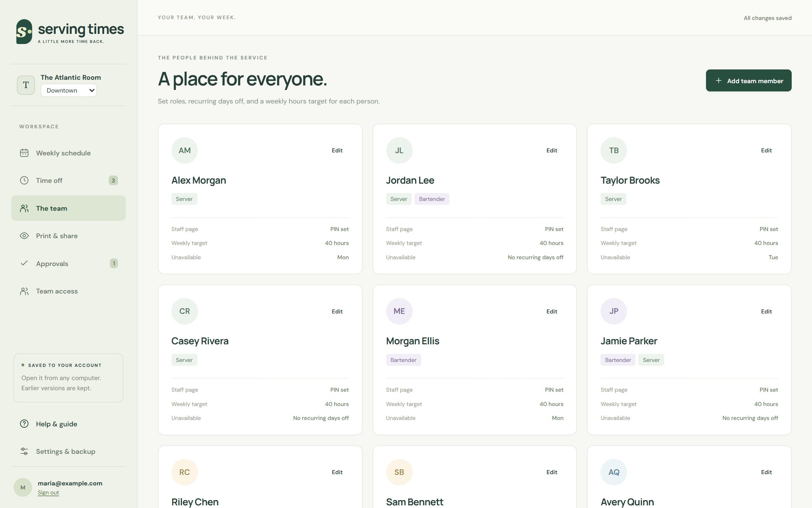Click the Time off badge showing 3

pyautogui.click(x=113, y=180)
